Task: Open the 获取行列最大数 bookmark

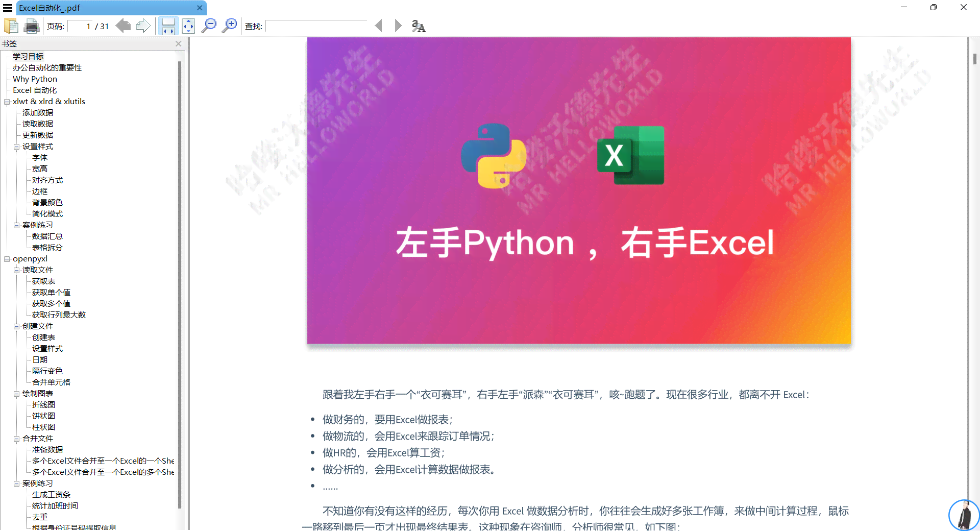Action: (x=59, y=315)
